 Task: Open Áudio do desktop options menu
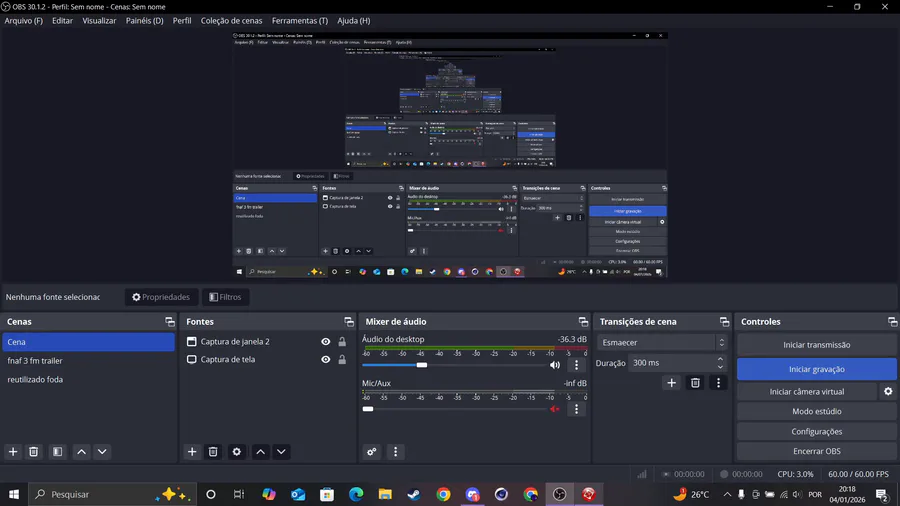point(576,365)
